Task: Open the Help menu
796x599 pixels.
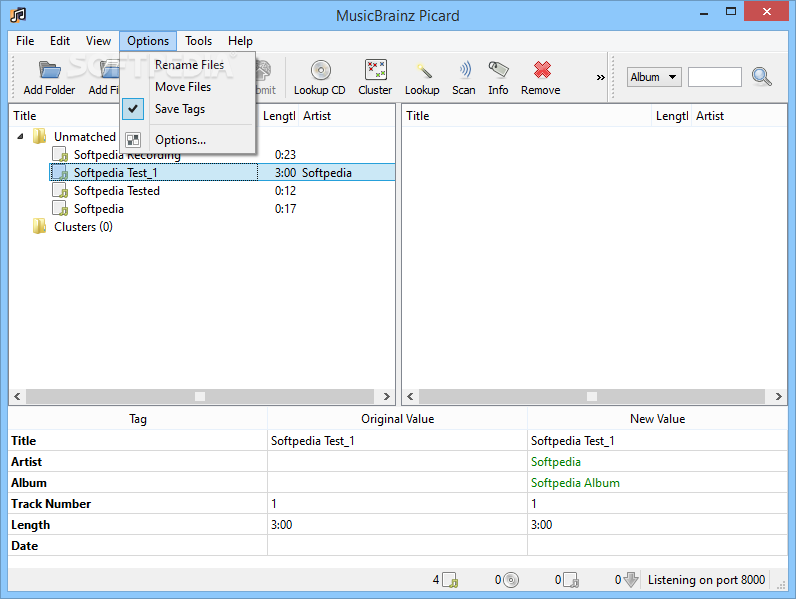Action: tap(240, 41)
